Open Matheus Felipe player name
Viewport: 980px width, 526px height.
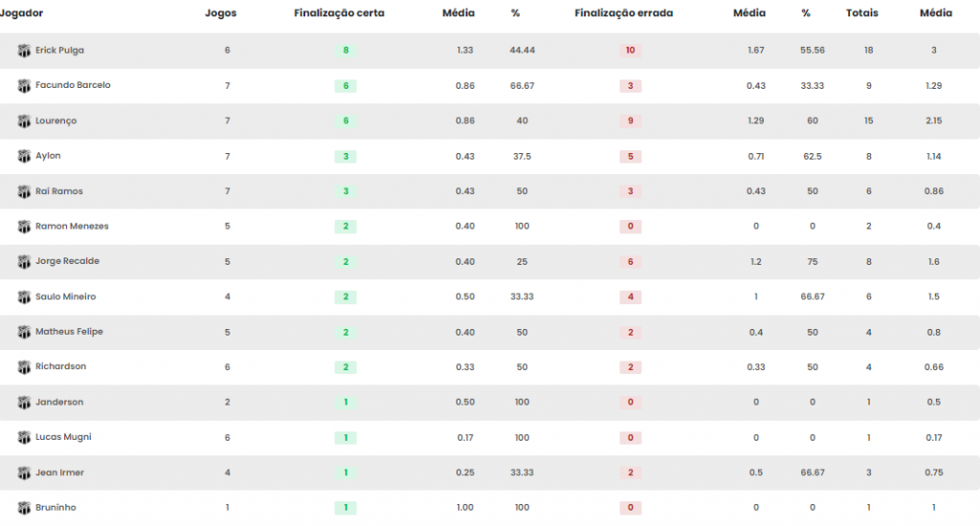pos(69,332)
